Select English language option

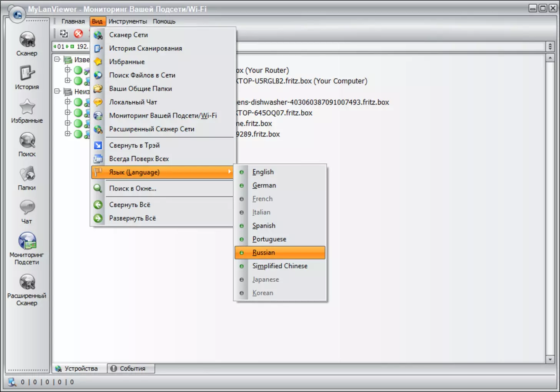pos(263,172)
